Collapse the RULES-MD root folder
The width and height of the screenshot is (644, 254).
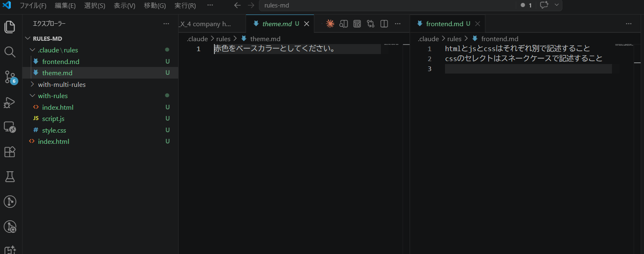pos(28,38)
